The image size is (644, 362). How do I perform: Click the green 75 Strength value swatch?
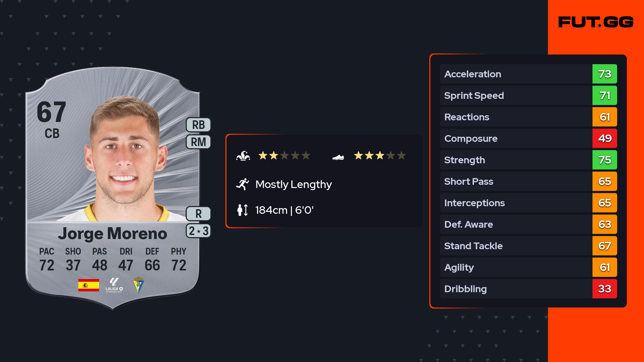[x=605, y=160]
